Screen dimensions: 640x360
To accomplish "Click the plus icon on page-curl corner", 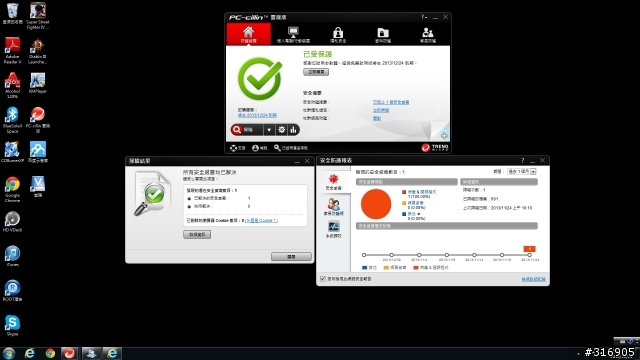I will [444, 136].
